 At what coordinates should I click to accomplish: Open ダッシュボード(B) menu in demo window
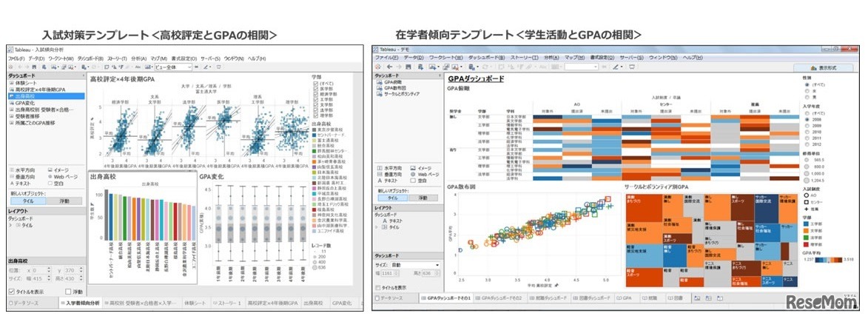tap(487, 58)
